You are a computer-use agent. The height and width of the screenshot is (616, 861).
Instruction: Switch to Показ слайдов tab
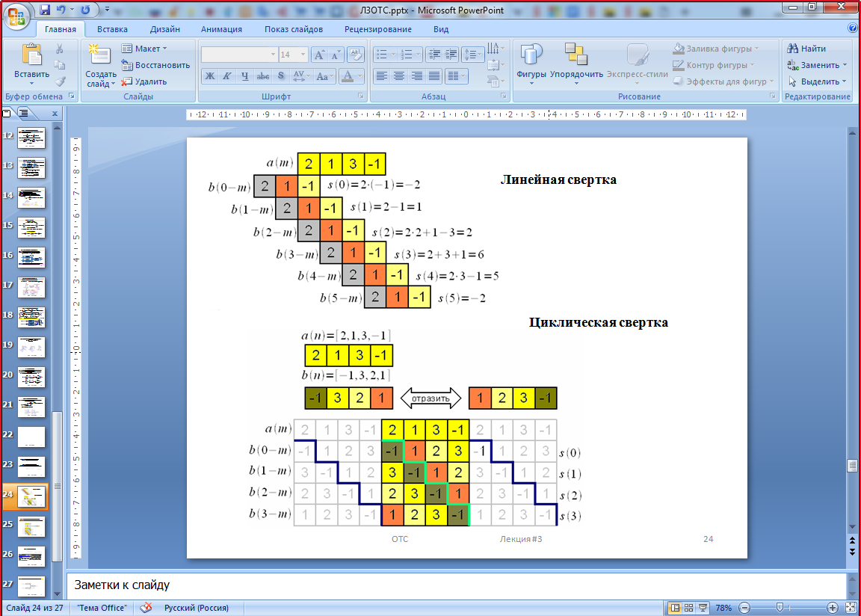(x=294, y=29)
